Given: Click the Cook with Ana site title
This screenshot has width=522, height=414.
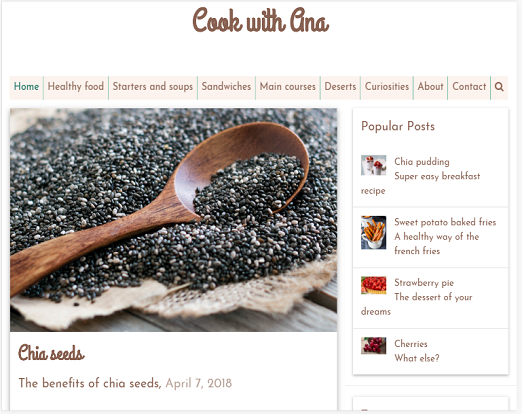Looking at the screenshot, I should tap(261, 21).
